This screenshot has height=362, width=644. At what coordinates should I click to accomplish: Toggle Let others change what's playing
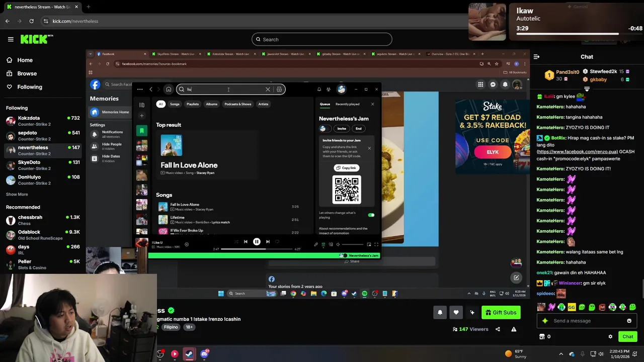[371, 215]
